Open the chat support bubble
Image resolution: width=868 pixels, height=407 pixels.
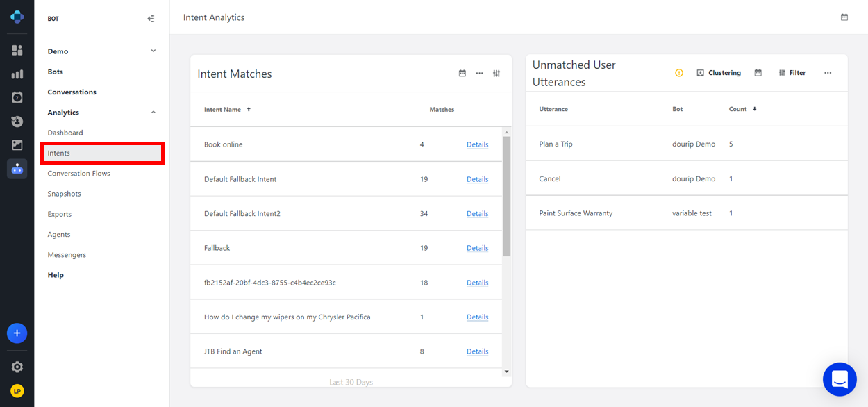[x=840, y=379]
